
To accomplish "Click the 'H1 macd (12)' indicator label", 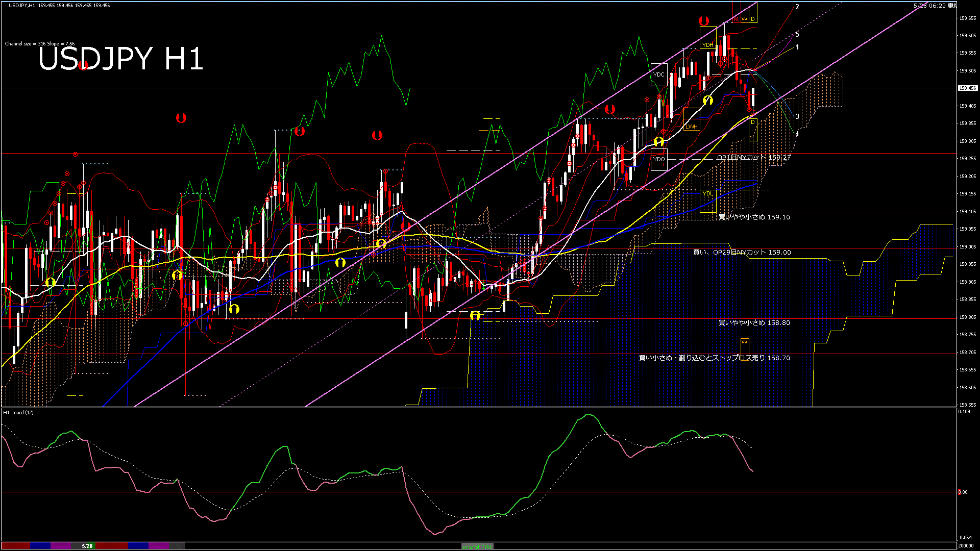I will coord(18,412).
